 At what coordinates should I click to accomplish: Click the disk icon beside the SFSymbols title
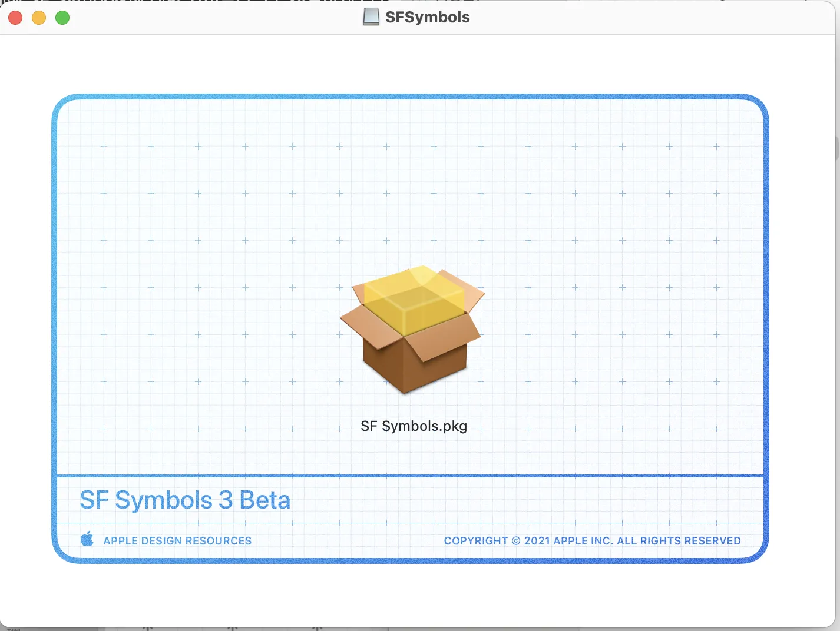tap(371, 17)
